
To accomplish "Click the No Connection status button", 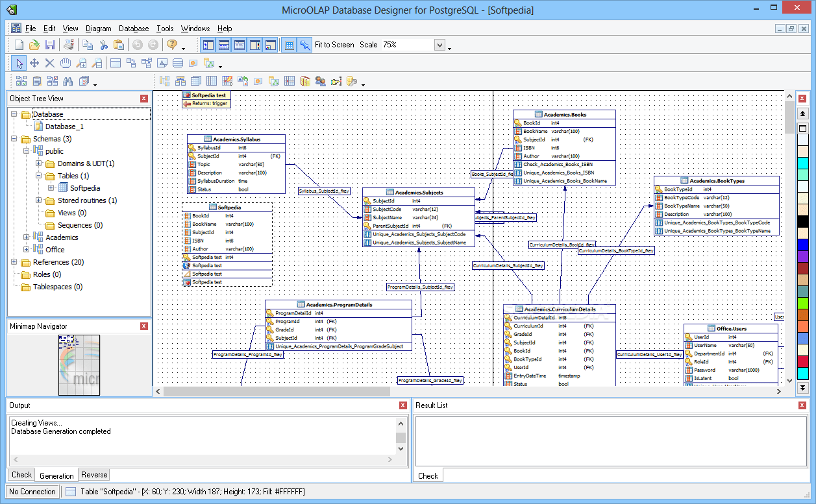I will click(x=32, y=492).
